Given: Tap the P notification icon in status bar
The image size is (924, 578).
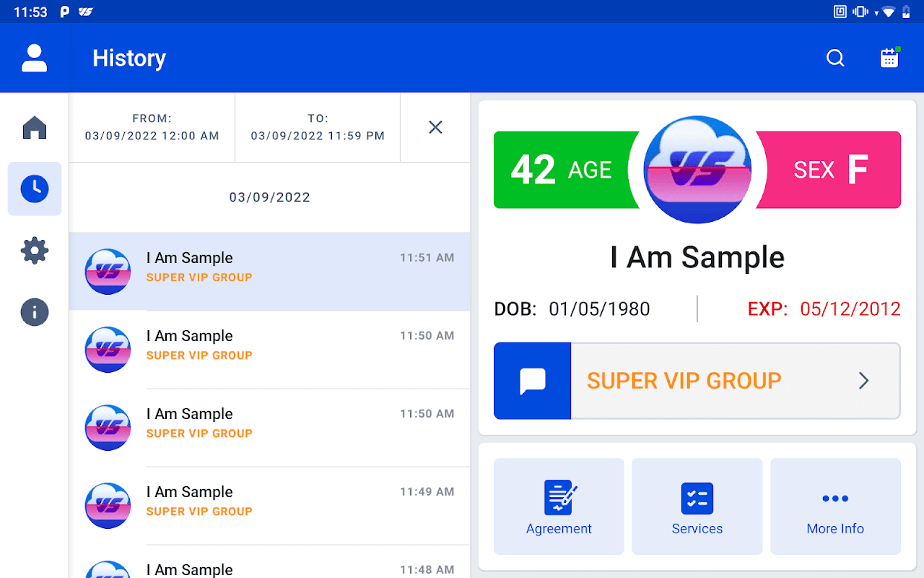Looking at the screenshot, I should pos(64,12).
